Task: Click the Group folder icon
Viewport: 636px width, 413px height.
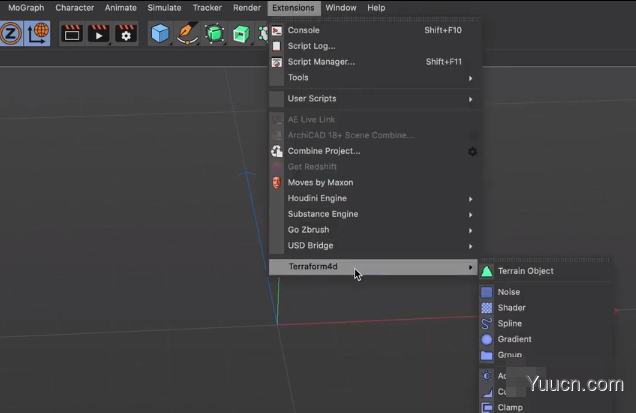Action: coord(487,355)
